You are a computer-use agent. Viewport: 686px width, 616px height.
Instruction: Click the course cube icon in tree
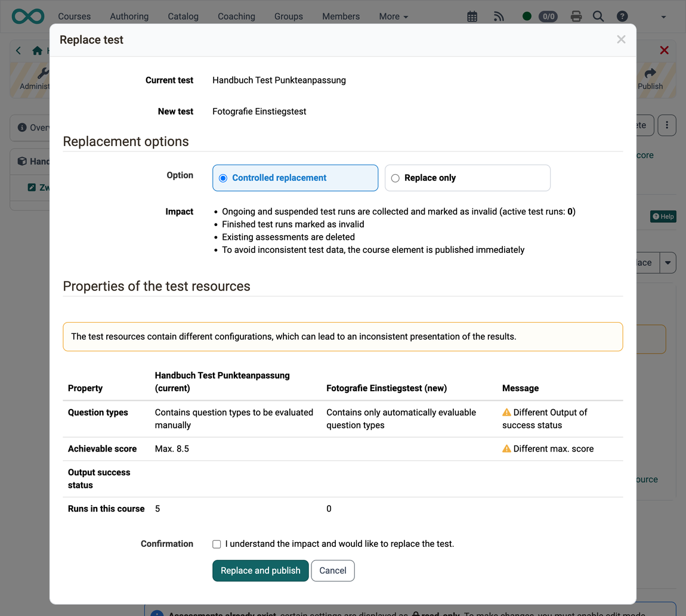(x=22, y=162)
